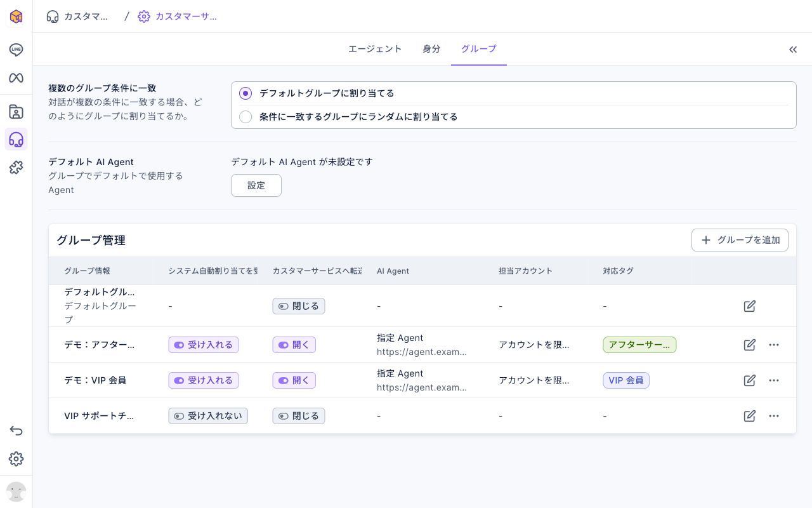Viewport: 812px width, 508px height.
Task: Toggle 閉じる switch in デフォルトグループ row
Action: tap(299, 306)
